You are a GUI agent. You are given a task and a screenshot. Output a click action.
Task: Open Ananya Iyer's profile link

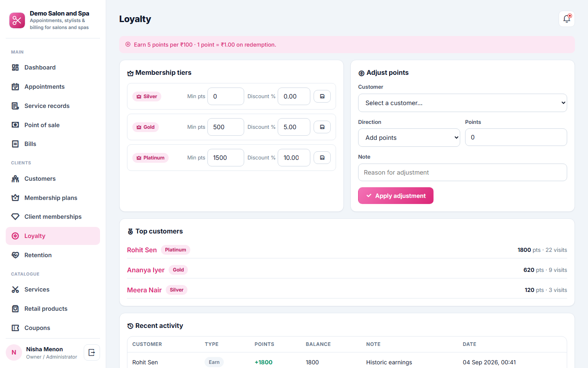click(x=146, y=270)
